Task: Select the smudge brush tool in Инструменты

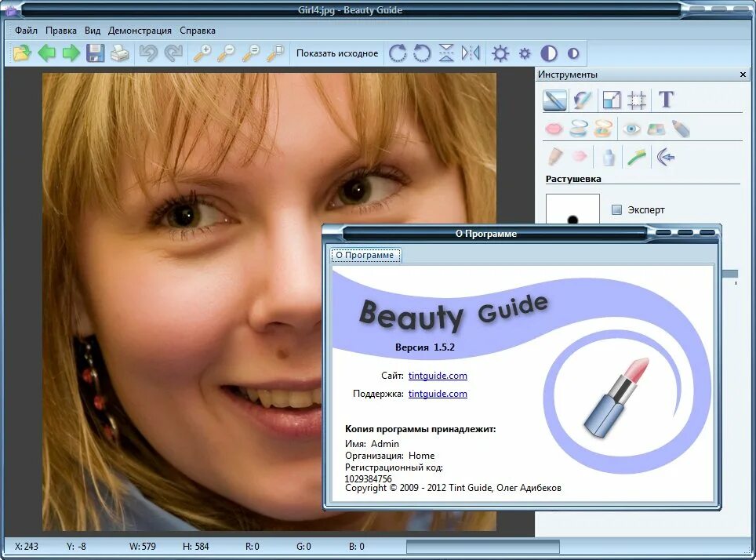Action: tap(554, 100)
